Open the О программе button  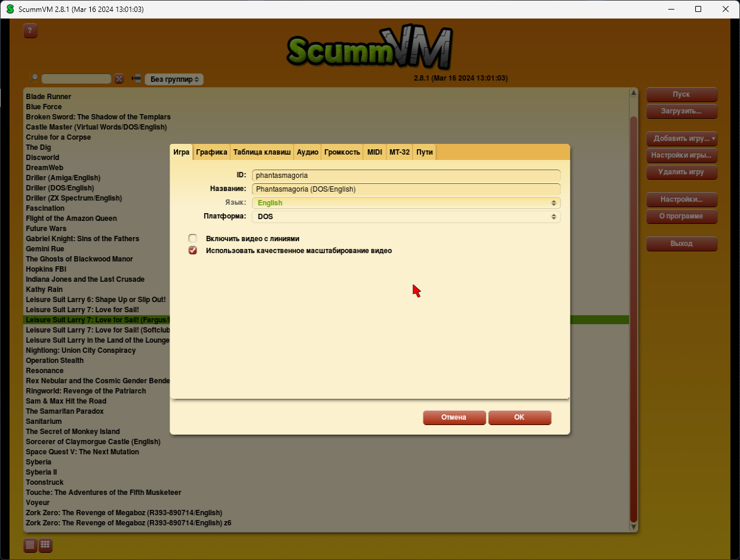(x=681, y=216)
